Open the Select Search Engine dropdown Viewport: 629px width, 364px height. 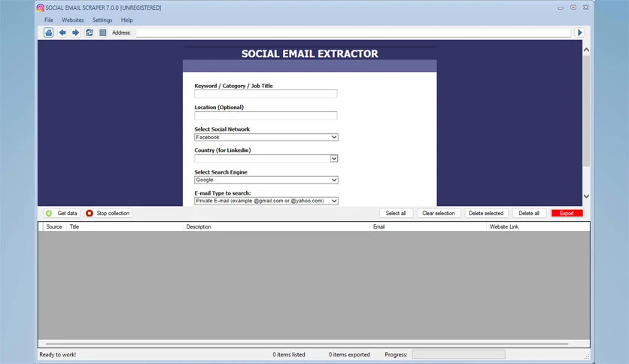pyautogui.click(x=266, y=180)
